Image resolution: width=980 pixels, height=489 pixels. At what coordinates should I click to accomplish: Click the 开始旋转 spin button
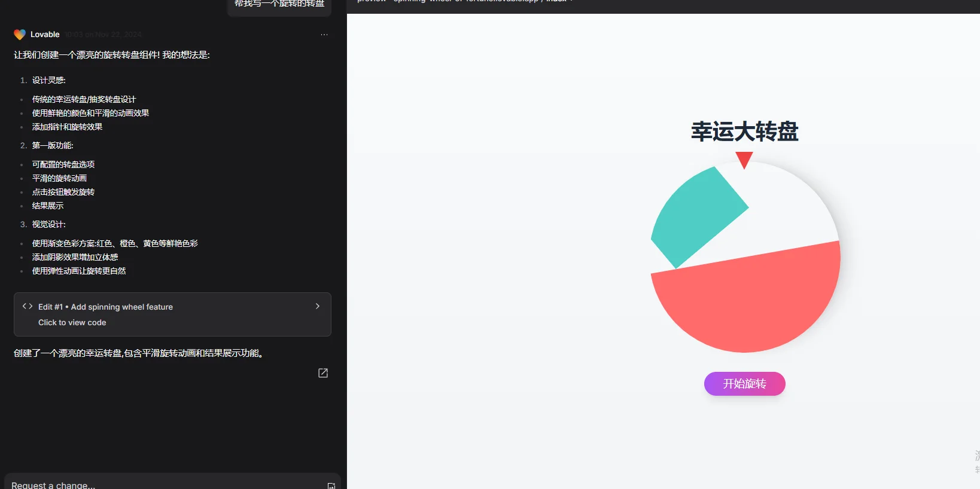coord(745,384)
